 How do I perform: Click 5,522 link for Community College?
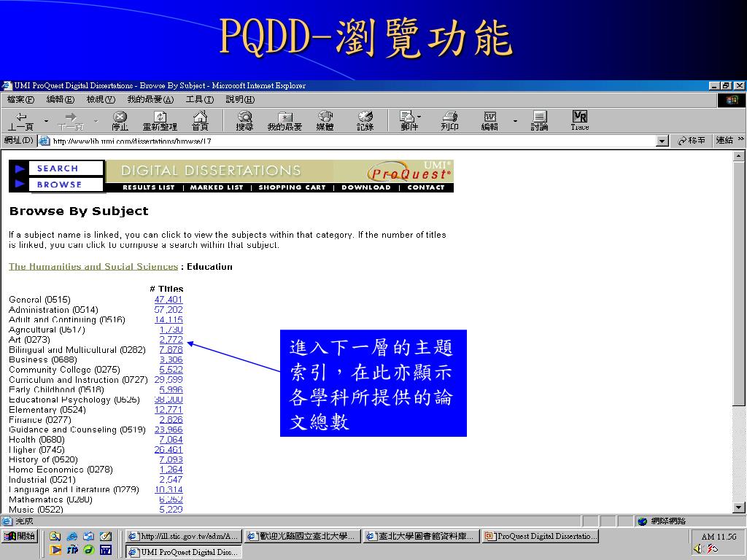pos(171,370)
